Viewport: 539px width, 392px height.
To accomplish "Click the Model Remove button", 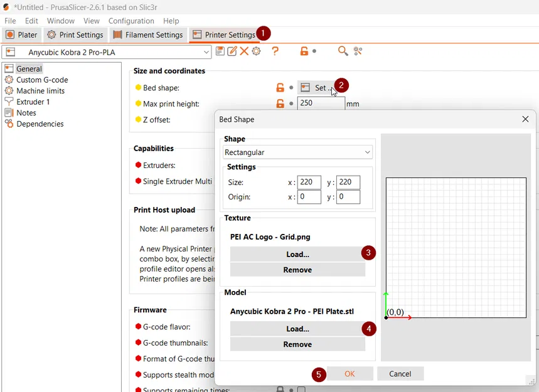I will [x=297, y=344].
